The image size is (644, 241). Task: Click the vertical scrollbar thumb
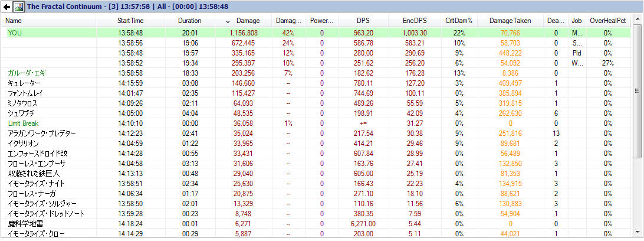(x=637, y=91)
